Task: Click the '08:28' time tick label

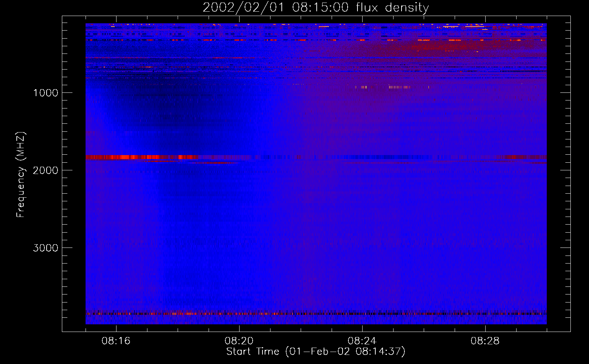Action: pos(485,341)
